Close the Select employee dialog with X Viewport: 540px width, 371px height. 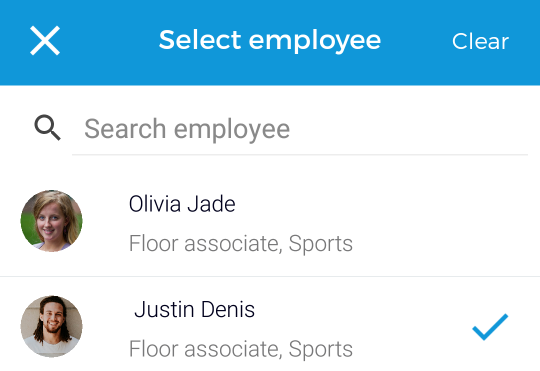45,41
